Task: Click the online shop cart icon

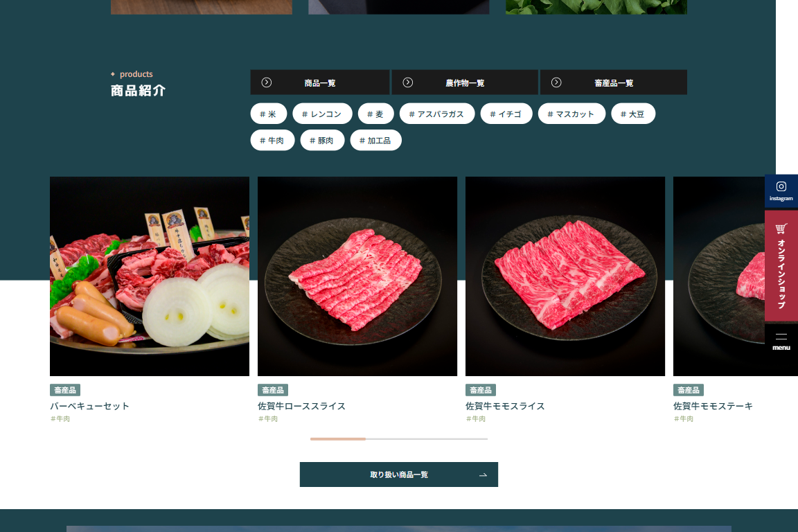Action: 781,228
